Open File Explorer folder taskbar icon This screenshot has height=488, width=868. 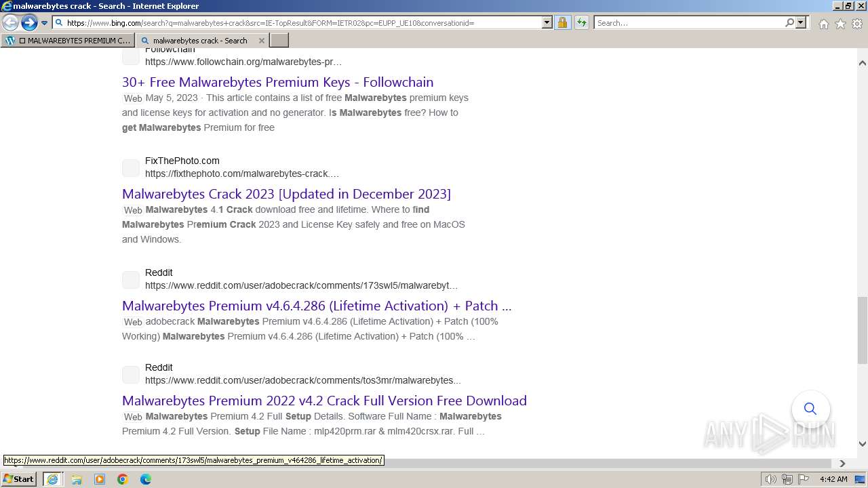[76, 479]
